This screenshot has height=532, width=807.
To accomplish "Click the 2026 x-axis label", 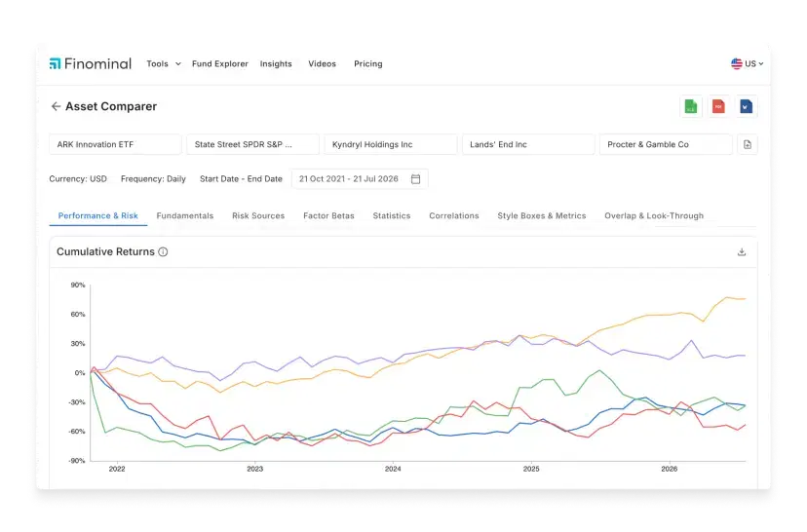I will point(669,470).
